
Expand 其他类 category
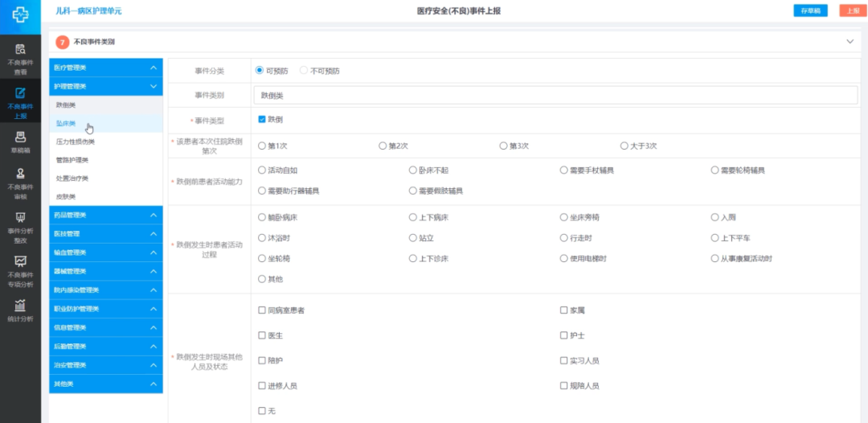[106, 384]
